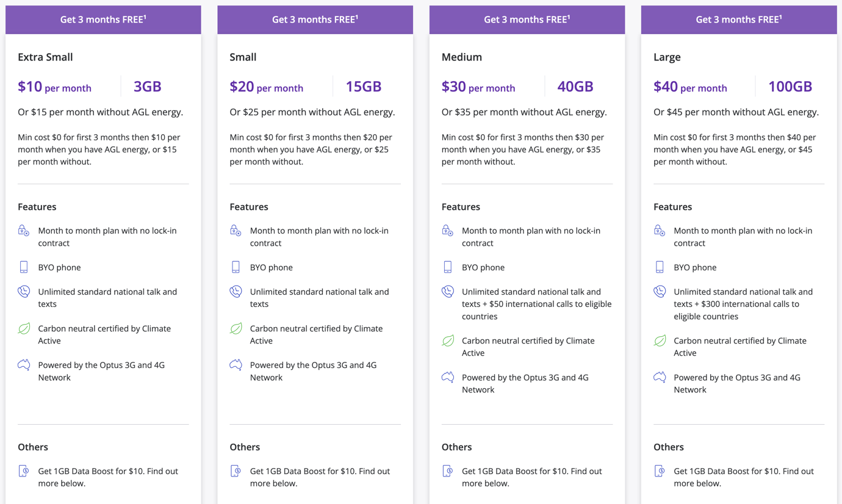This screenshot has height=504, width=842.
Task: Select the Large plan "Get 3 months FREE" banner
Action: click(x=739, y=20)
